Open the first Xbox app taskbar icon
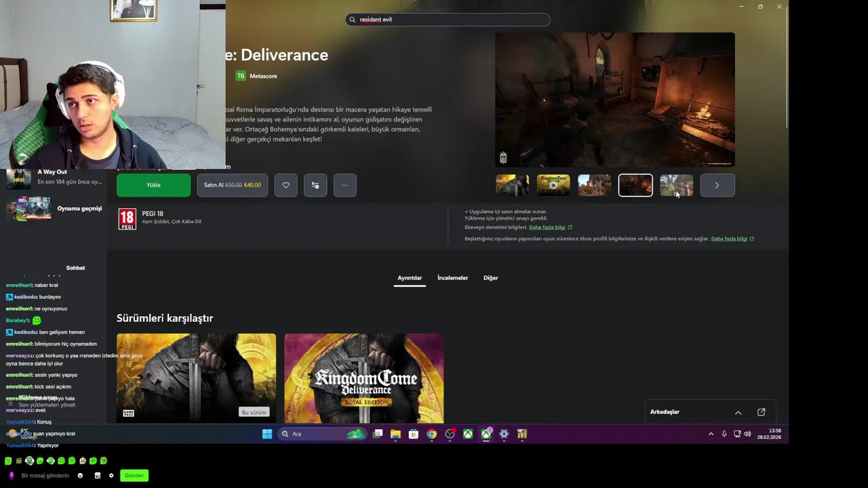Image resolution: width=868 pixels, height=488 pixels. 468,434
